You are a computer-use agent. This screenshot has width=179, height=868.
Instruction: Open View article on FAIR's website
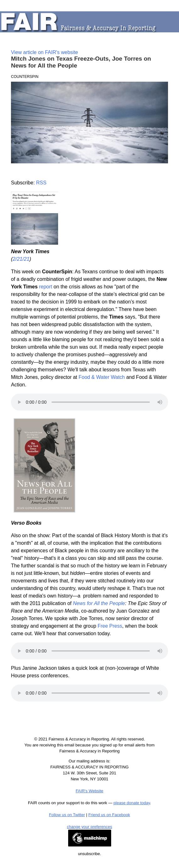point(45,52)
